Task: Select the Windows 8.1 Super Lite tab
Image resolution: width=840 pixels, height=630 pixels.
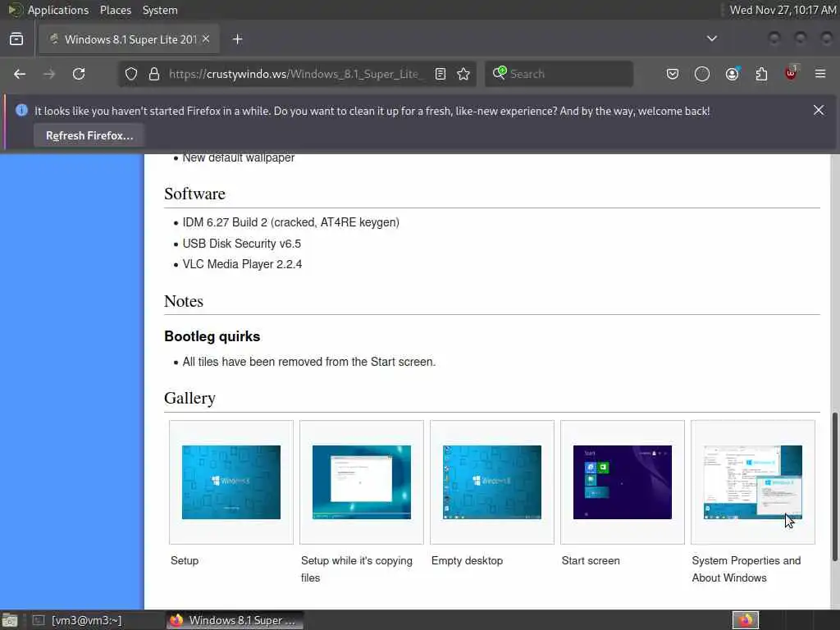Action: [x=129, y=39]
